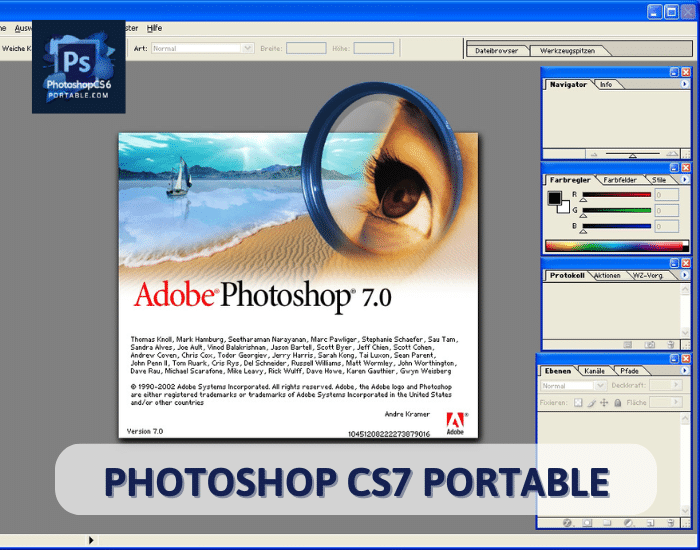Click the black foreground color swatch
The image size is (700, 550).
click(x=554, y=198)
